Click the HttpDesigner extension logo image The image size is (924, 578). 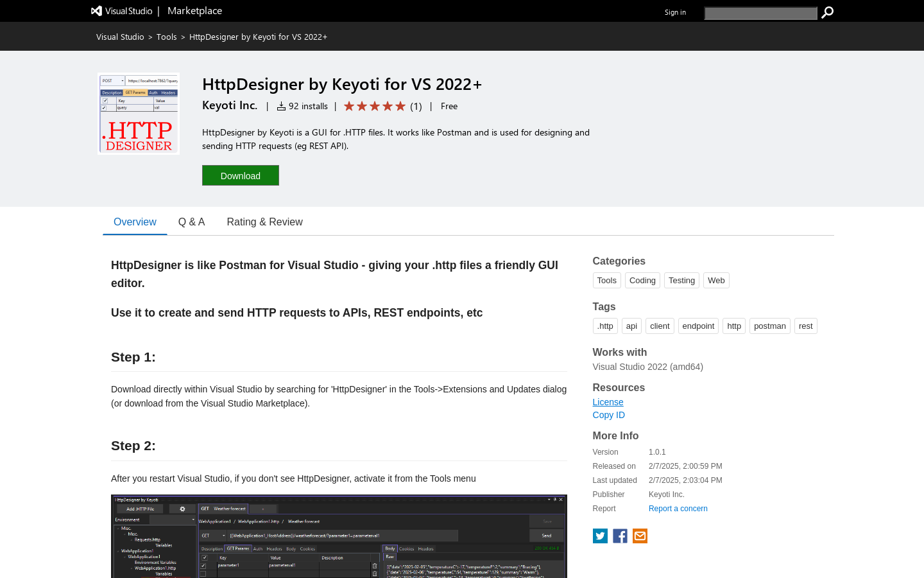[x=139, y=114]
